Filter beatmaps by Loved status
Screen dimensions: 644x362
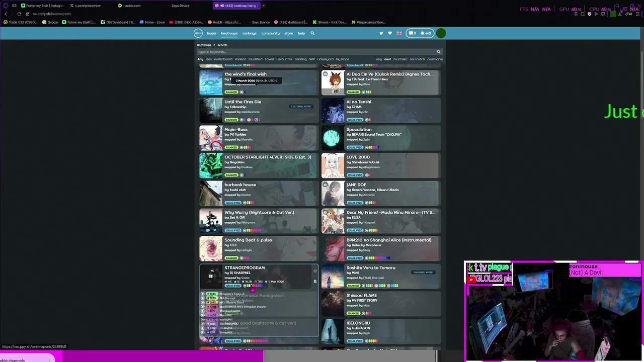click(269, 59)
